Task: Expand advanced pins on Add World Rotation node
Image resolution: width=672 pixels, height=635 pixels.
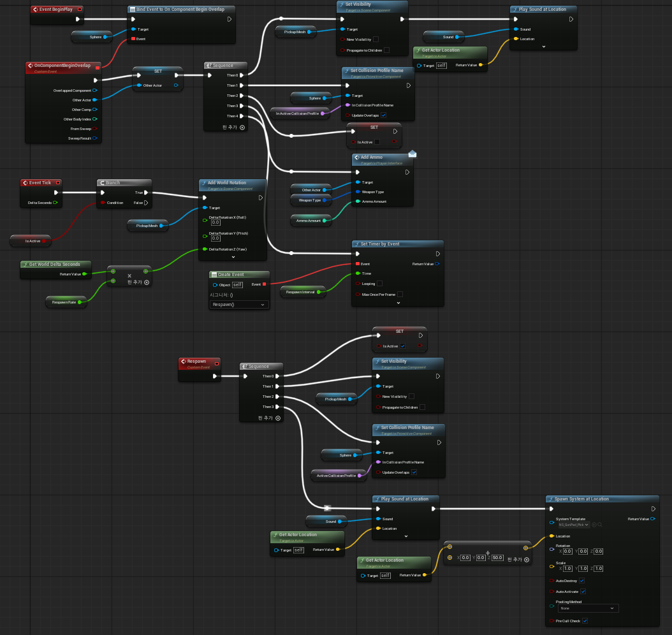Action: pos(233,257)
